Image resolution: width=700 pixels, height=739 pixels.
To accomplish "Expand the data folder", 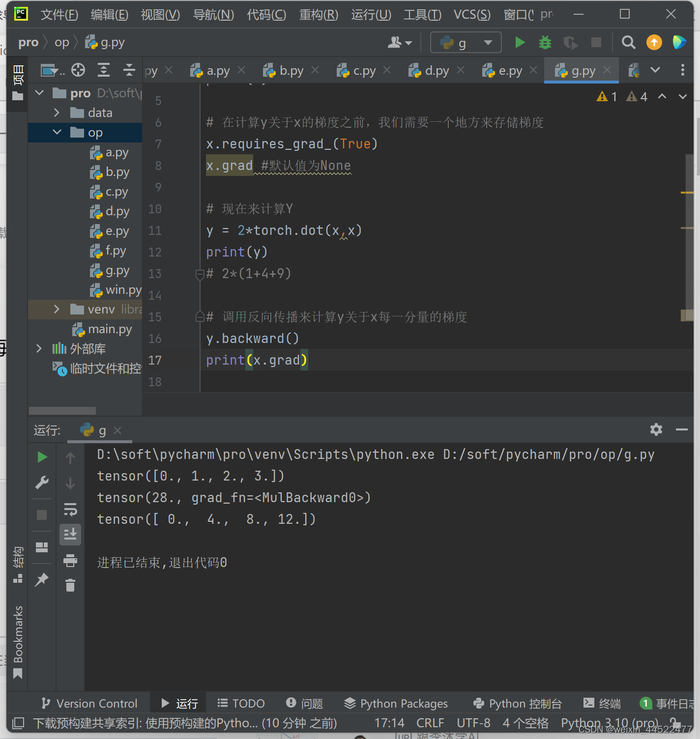I will [57, 113].
